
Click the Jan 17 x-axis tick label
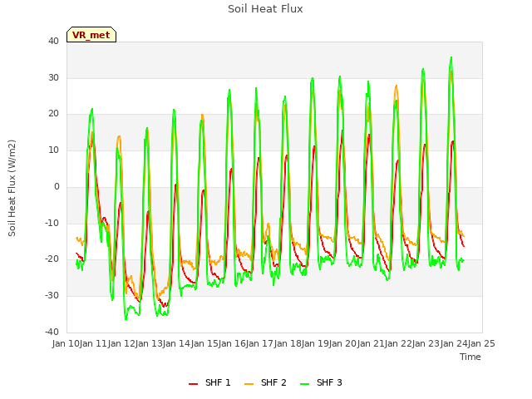(x=260, y=343)
